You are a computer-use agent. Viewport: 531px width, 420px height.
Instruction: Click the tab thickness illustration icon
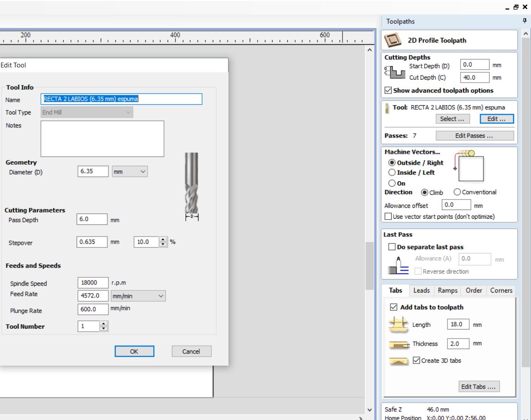398,344
